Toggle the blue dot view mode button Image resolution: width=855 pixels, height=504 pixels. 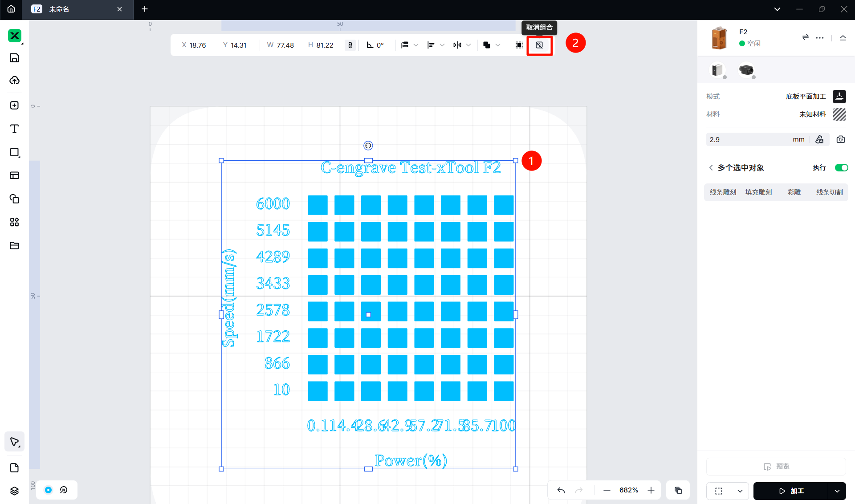click(49, 490)
